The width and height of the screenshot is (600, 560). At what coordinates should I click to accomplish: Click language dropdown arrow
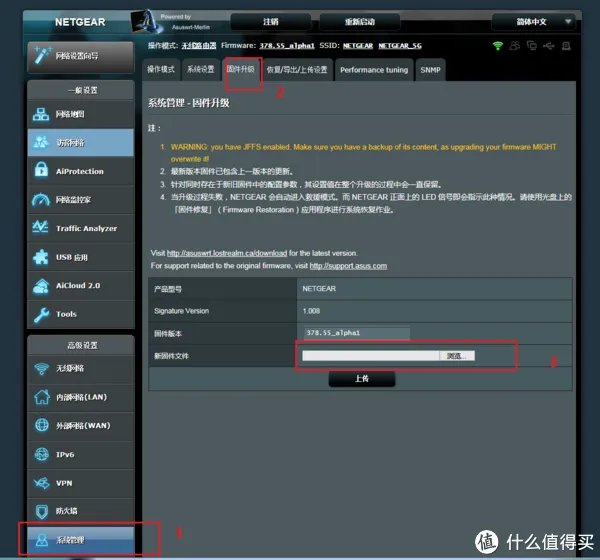tap(568, 21)
